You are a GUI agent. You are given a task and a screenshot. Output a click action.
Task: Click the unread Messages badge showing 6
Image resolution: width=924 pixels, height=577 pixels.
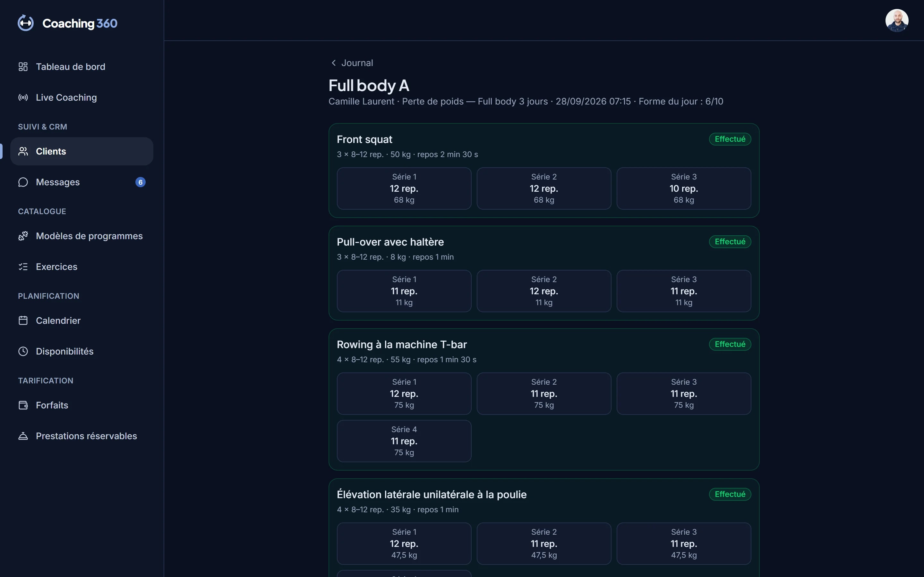click(x=141, y=182)
